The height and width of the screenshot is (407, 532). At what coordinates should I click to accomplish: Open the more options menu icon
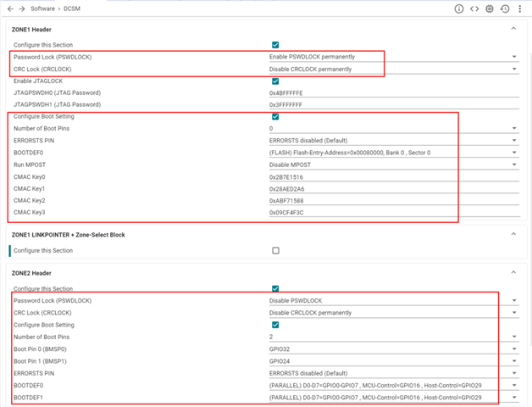520,8
